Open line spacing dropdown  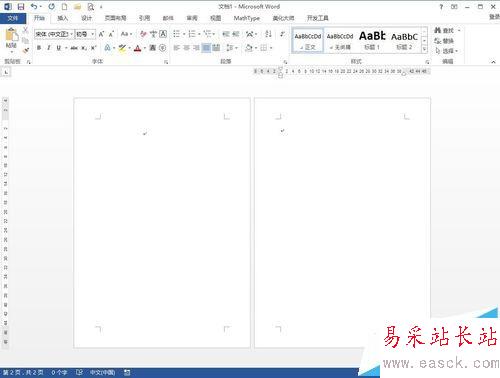231,48
